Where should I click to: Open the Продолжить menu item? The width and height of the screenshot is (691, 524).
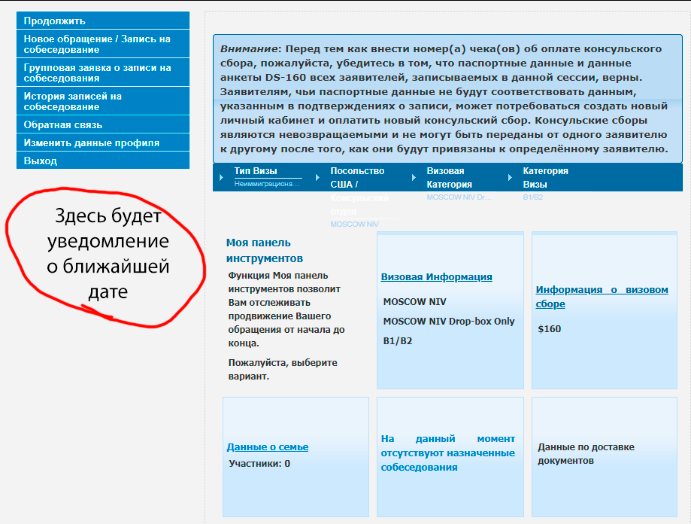(x=103, y=21)
